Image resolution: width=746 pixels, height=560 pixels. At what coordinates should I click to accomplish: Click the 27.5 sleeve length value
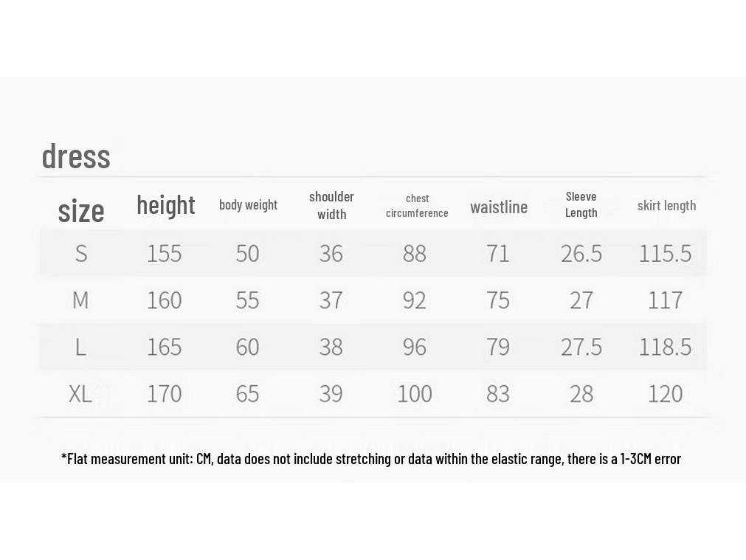(x=581, y=347)
